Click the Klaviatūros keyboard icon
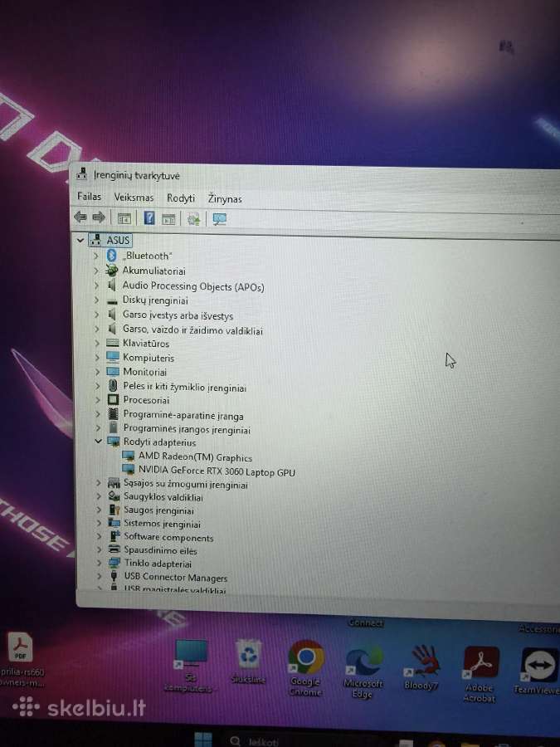Image resolution: width=560 pixels, height=747 pixels. click(112, 343)
